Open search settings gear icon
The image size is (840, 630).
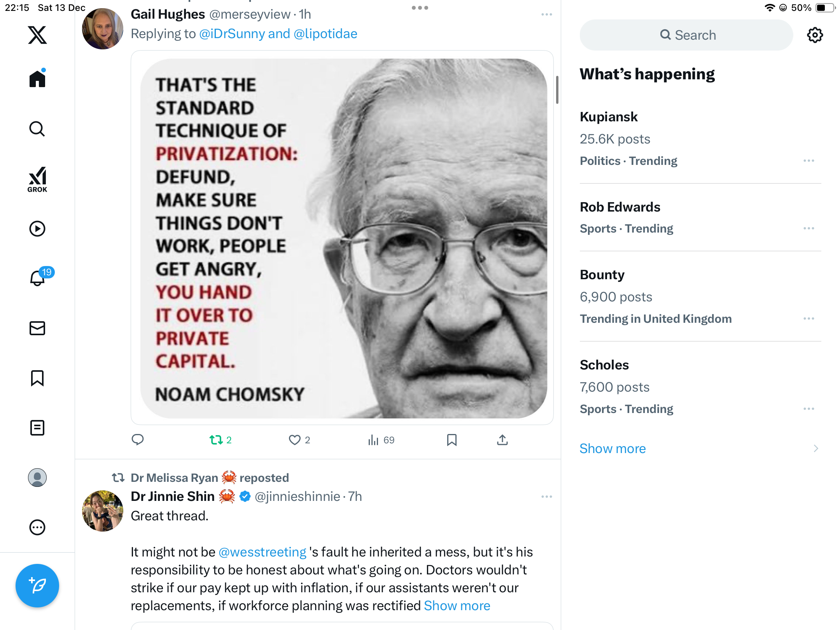click(x=815, y=35)
